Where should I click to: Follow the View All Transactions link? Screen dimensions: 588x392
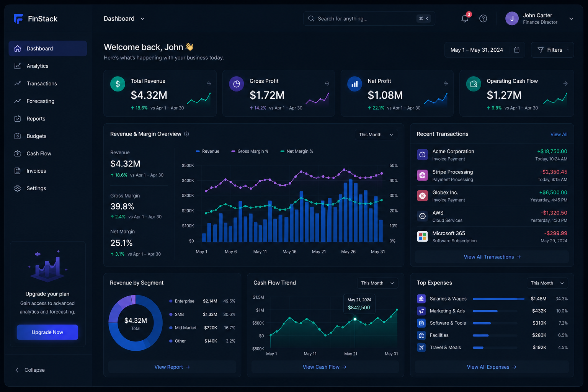(492, 257)
